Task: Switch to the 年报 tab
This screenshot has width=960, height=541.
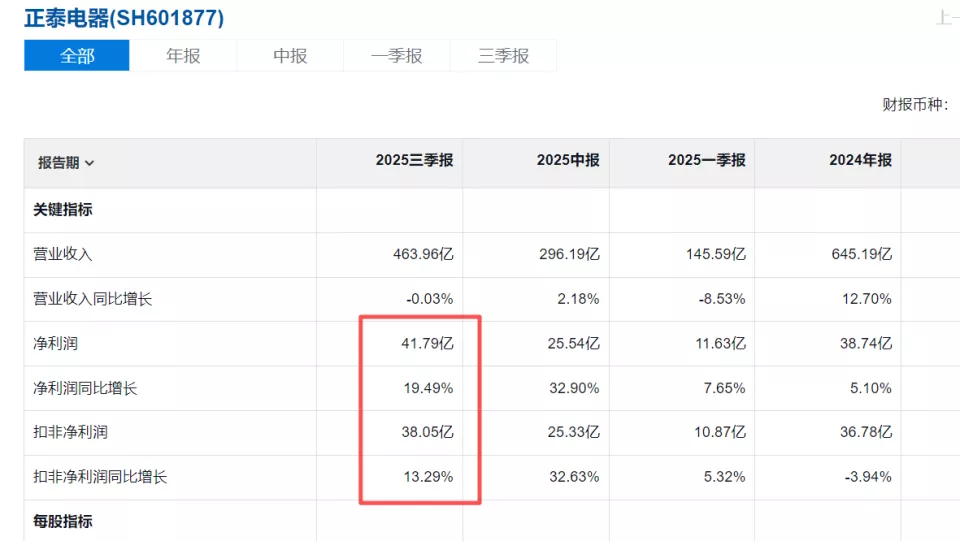Action: [x=183, y=56]
